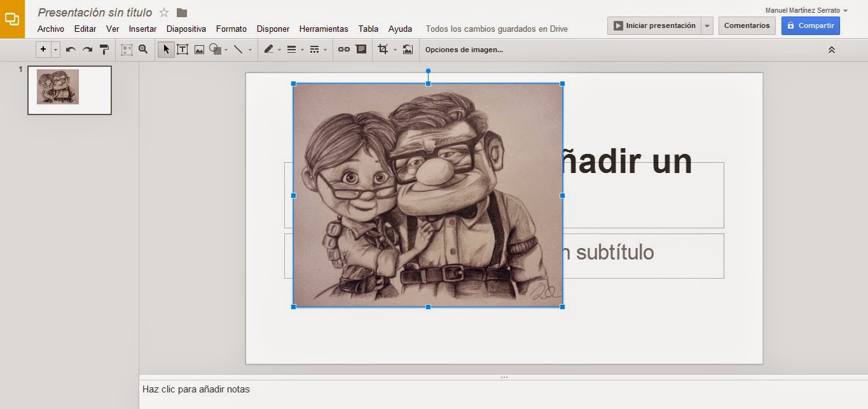Select slide 1 thumbnail in filmstrip

[69, 90]
